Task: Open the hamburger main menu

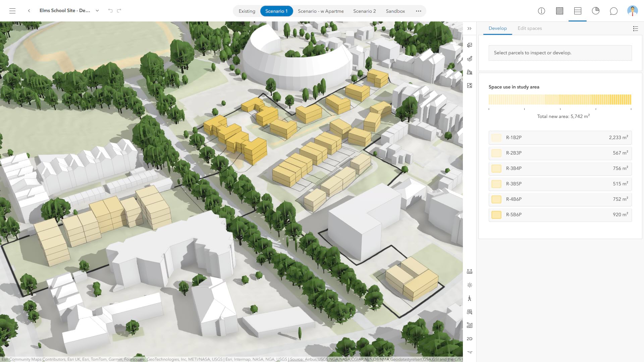Action: (12, 11)
